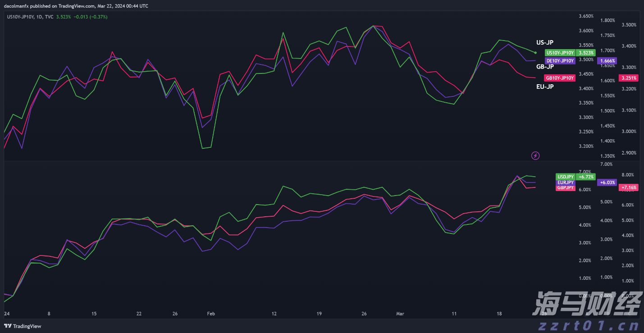
Task: Select the purple EURJPY series label
Action: (x=566, y=182)
